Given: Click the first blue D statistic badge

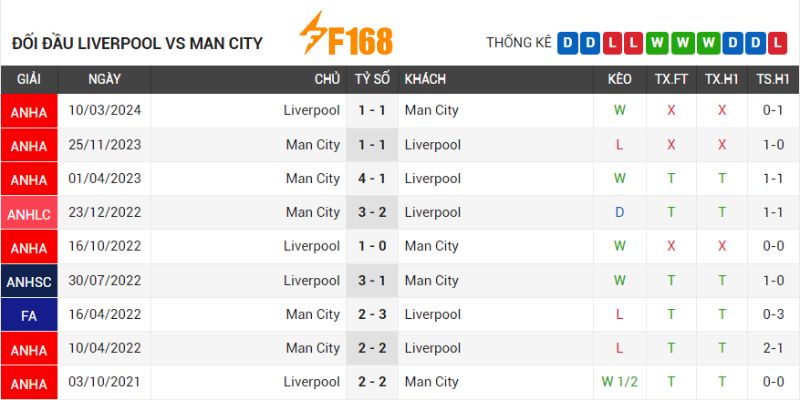Looking at the screenshot, I should tap(567, 43).
